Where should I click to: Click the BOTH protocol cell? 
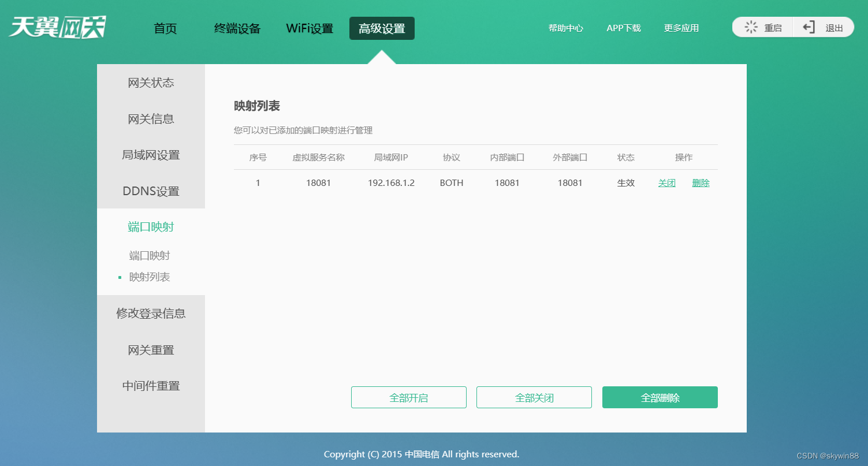[452, 183]
